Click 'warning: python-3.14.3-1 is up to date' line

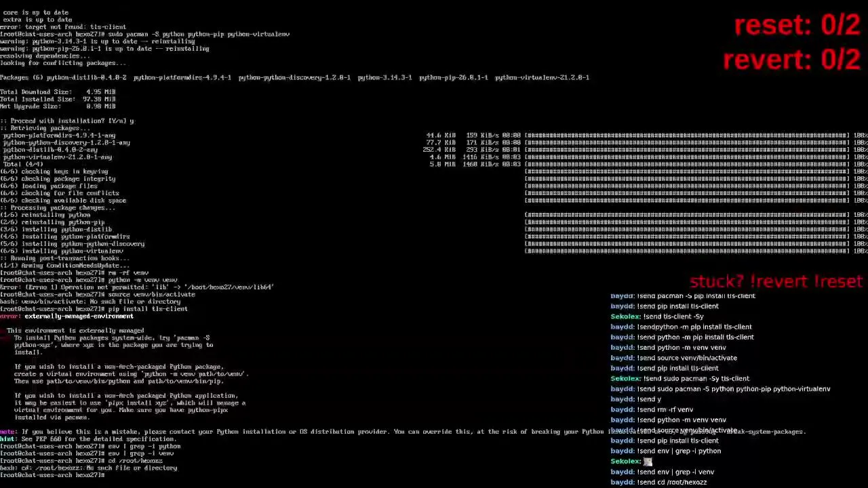(x=98, y=41)
